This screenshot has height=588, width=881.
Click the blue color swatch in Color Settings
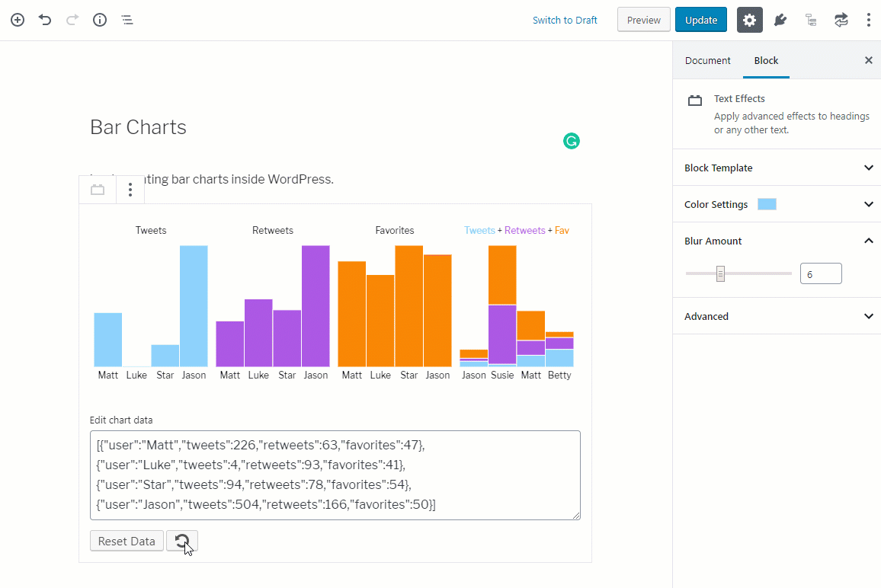(767, 203)
